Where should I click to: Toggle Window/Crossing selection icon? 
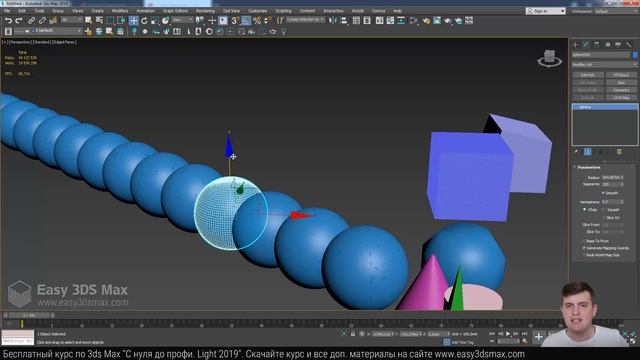pos(121,20)
